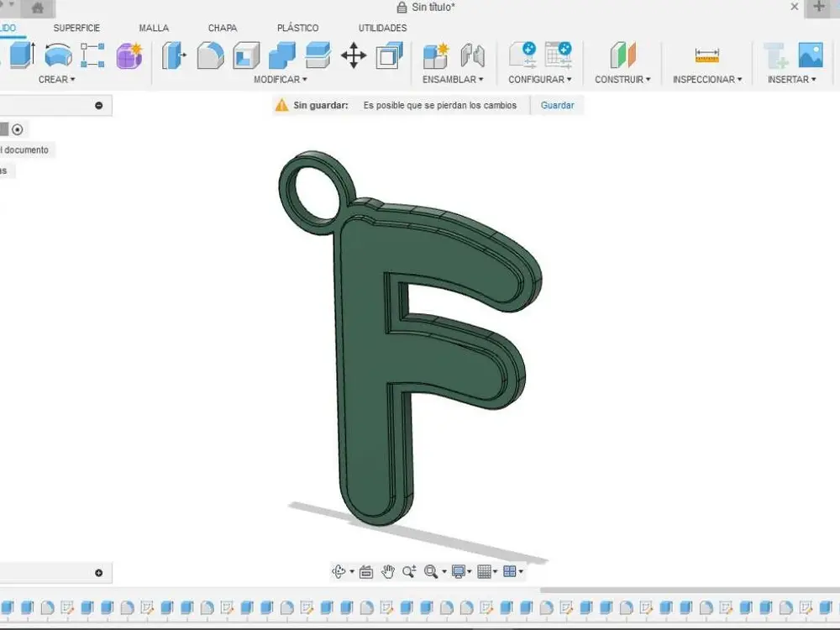Click the timeline horizontal scrollbar
This screenshot has width=840, height=630.
[690, 590]
